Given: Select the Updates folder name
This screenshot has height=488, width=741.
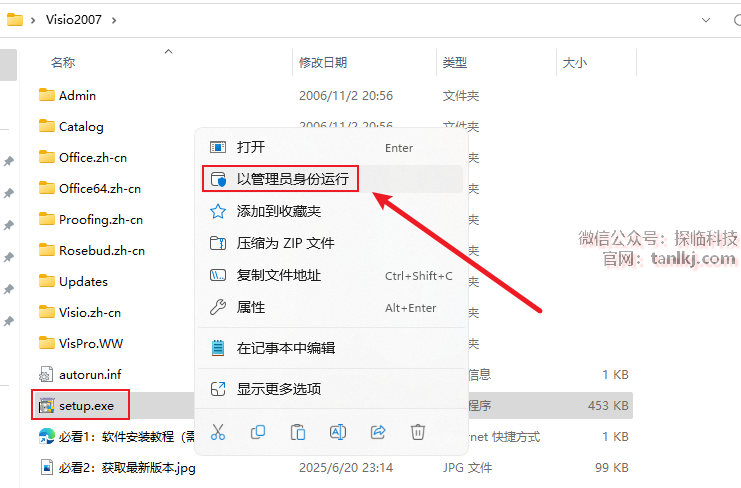Looking at the screenshot, I should point(84,282).
